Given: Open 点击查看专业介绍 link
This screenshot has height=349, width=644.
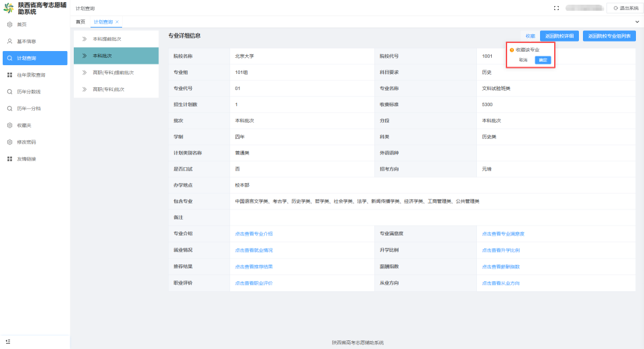Looking at the screenshot, I should pyautogui.click(x=254, y=234).
